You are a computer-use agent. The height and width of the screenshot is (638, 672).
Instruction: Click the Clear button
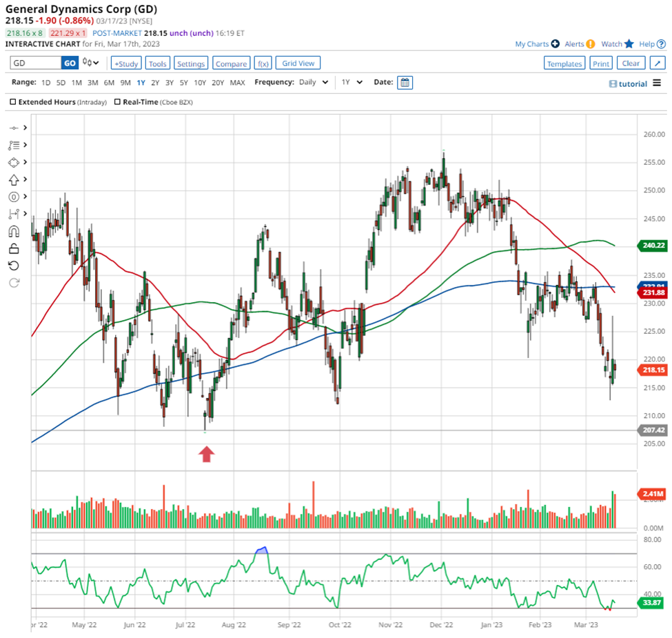[631, 63]
